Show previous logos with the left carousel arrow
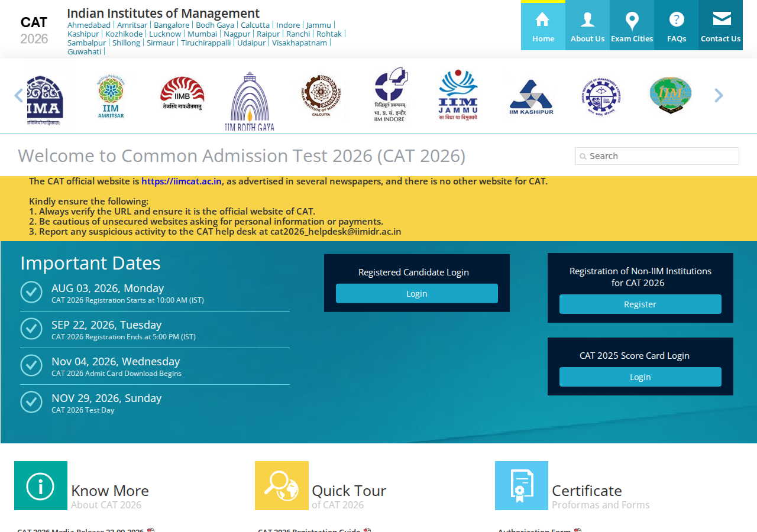The width and height of the screenshot is (757, 532). [x=18, y=96]
